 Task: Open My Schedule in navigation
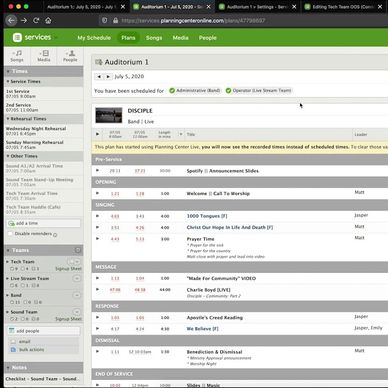pyautogui.click(x=94, y=38)
